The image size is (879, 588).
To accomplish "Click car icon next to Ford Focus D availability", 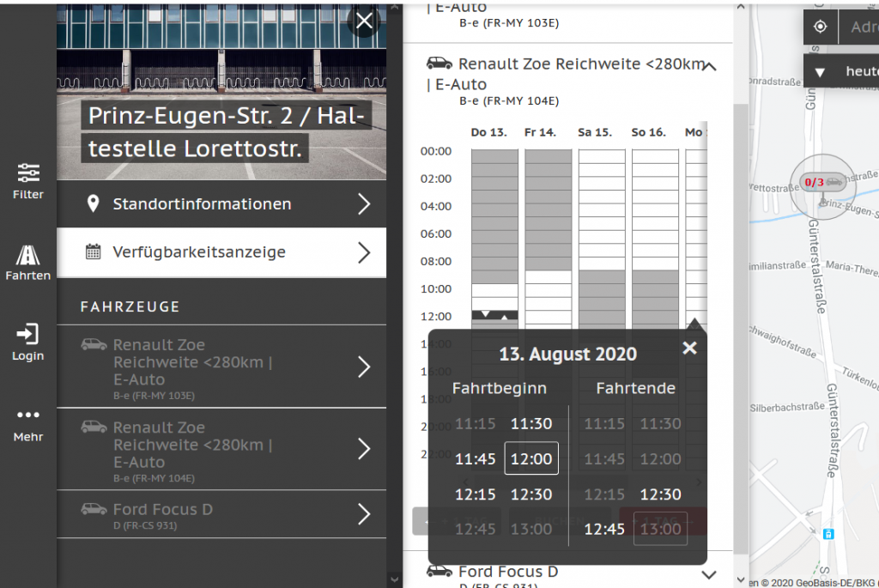I will 439,571.
